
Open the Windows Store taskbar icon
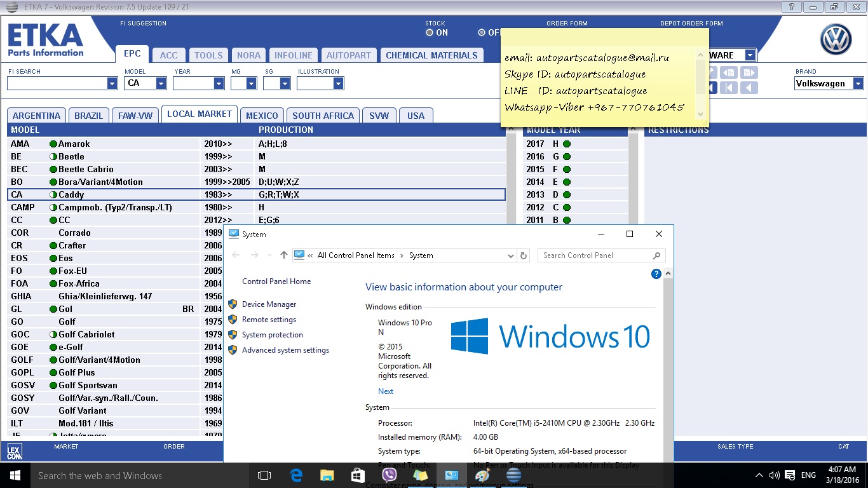pos(358,475)
